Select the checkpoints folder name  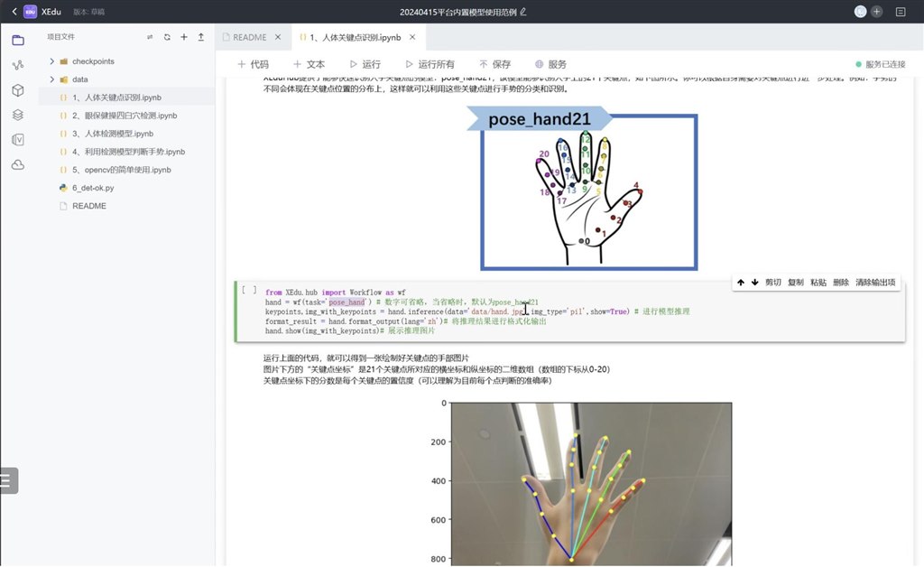point(93,61)
